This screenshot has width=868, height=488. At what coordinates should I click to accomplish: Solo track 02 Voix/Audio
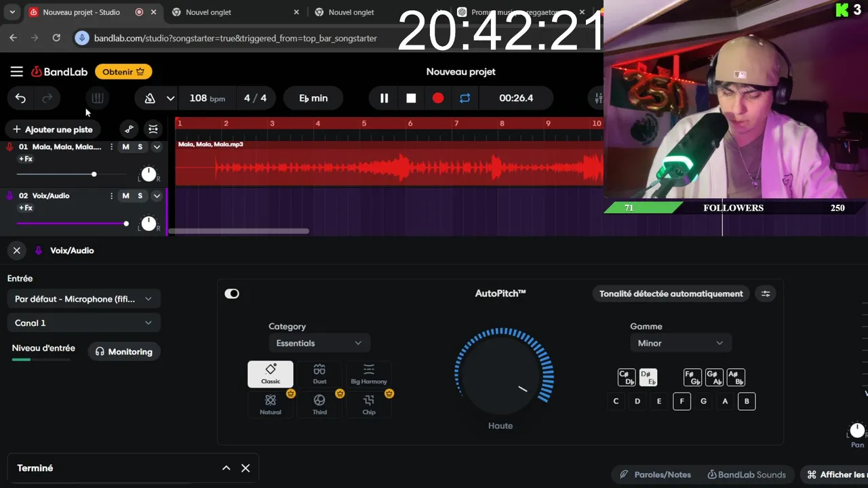point(140,196)
